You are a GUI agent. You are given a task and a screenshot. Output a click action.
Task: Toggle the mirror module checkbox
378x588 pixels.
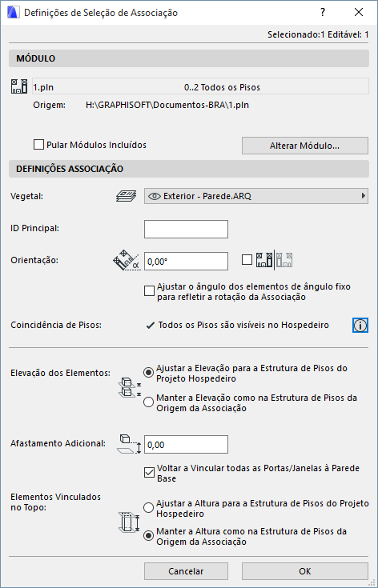247,259
